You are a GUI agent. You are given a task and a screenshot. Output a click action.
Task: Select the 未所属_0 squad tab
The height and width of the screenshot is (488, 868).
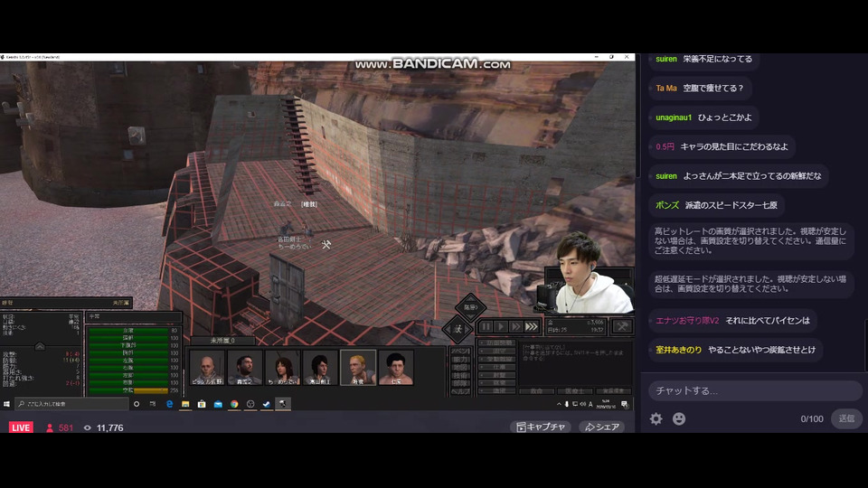point(222,341)
